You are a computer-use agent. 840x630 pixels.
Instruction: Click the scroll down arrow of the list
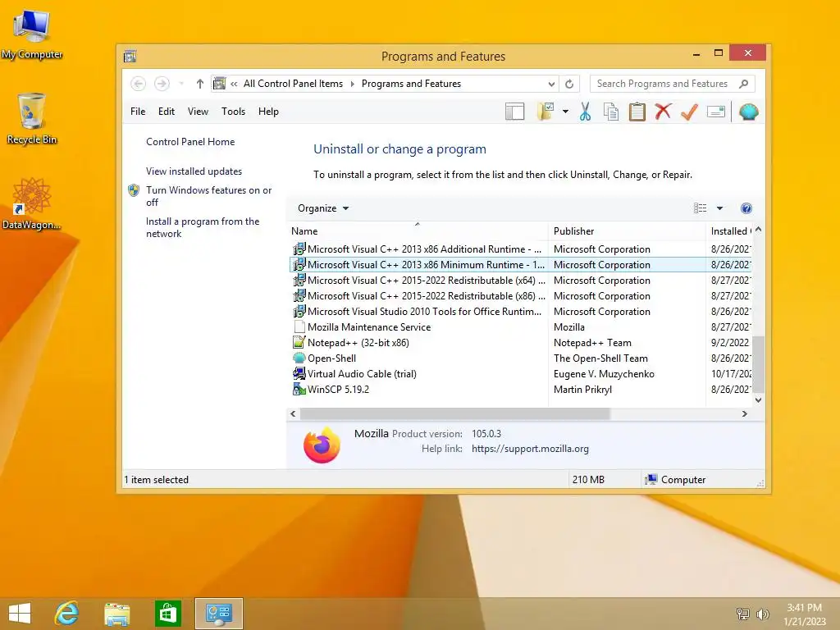(758, 399)
